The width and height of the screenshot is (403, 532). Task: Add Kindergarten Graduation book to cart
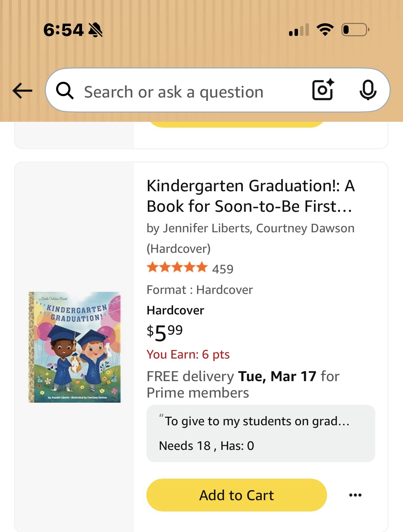(x=236, y=495)
